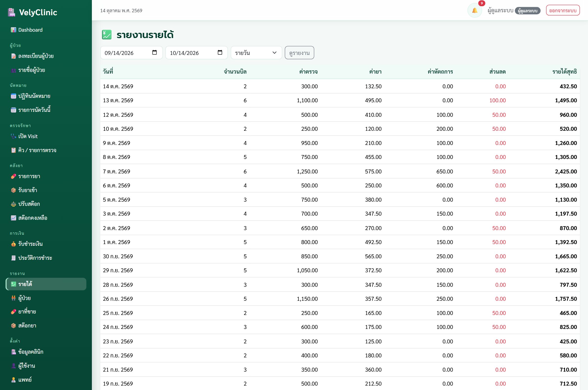Click the ออกจากระบบ logout button

pyautogui.click(x=563, y=11)
